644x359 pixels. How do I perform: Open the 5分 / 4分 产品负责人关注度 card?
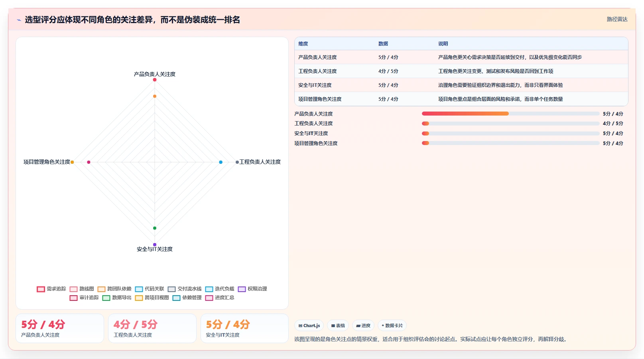tap(60, 328)
